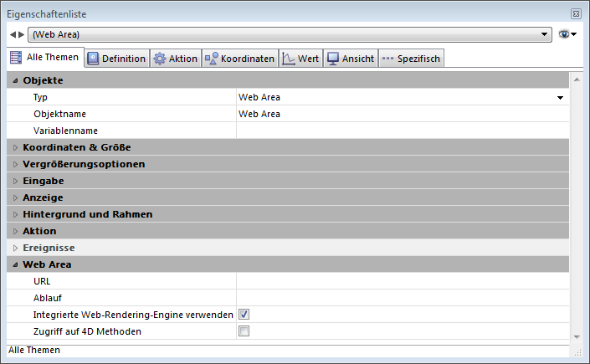Select the Alle Themen tab
Viewport: 590px width, 364px height.
pos(46,58)
